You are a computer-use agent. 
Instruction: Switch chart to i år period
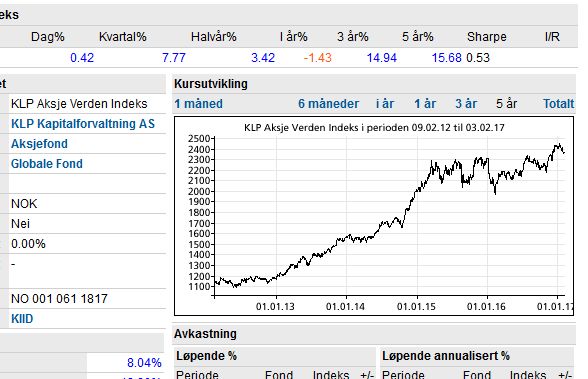click(385, 104)
